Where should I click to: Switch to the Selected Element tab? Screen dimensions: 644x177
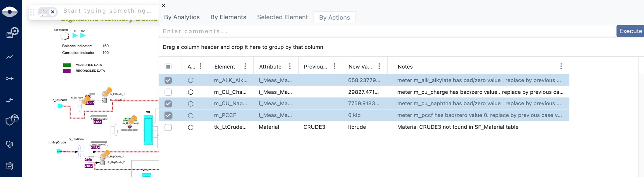282,17
